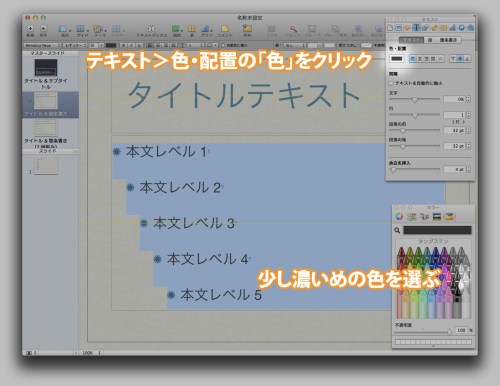
Task: Align text left in Text inspector
Action: click(413, 59)
